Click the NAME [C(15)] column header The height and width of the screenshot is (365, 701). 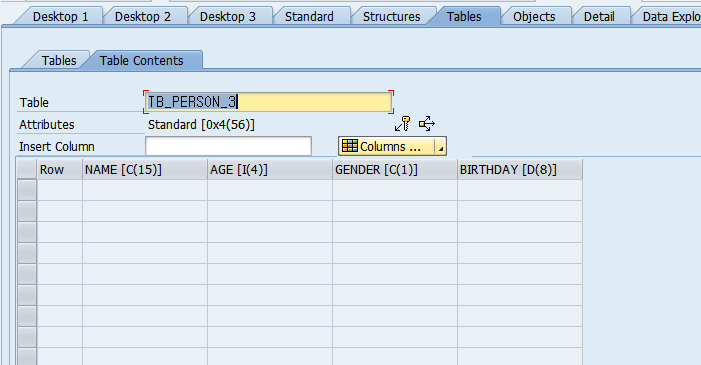(145, 170)
